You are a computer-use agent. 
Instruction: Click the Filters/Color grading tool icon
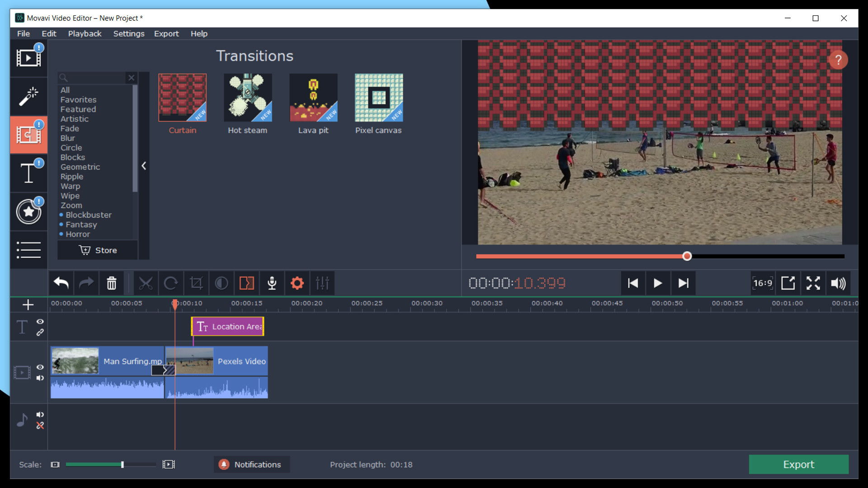point(28,95)
